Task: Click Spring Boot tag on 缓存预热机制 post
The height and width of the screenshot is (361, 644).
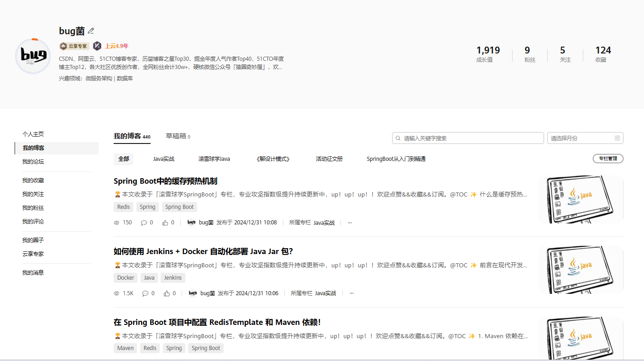Action: [x=179, y=207]
